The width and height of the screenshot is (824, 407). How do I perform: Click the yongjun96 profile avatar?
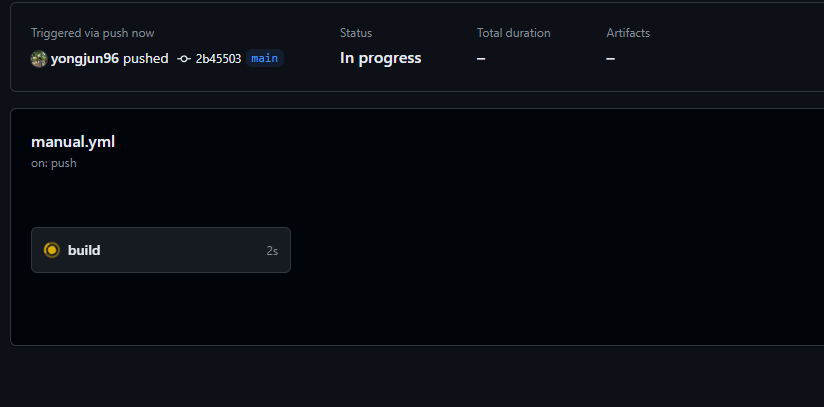tap(39, 58)
